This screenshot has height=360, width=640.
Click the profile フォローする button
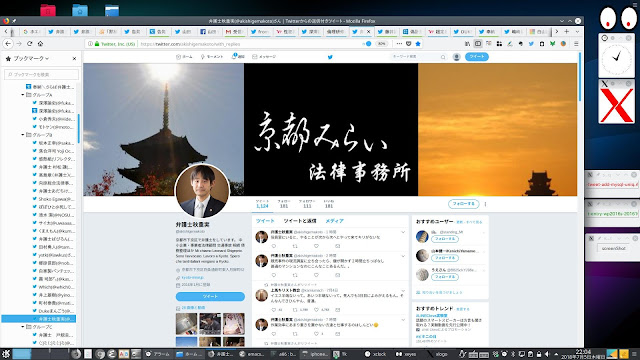(x=464, y=204)
